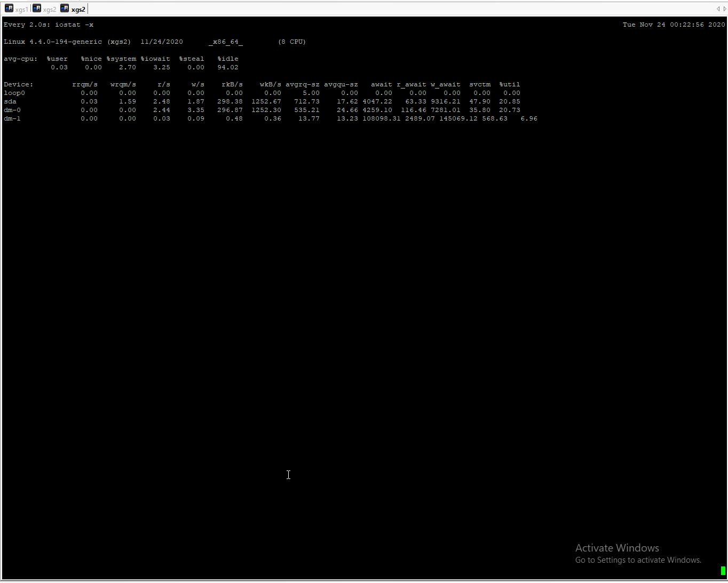This screenshot has height=583, width=728.
Task: Click the '%util' column header
Action: [x=510, y=84]
